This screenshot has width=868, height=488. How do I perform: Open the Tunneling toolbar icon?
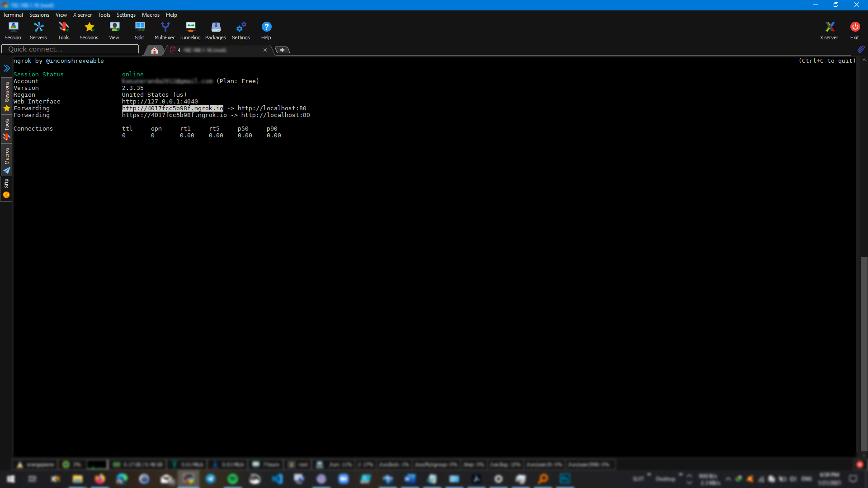click(190, 31)
